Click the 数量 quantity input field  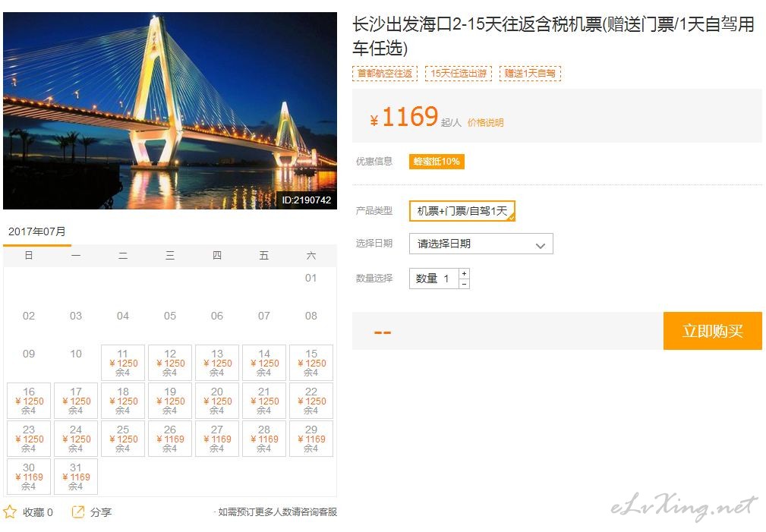(x=433, y=279)
